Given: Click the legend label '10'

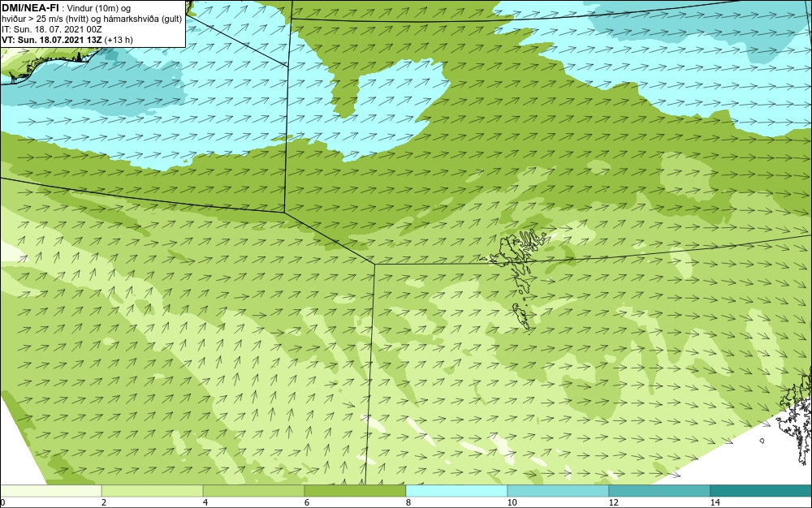Looking at the screenshot, I should coord(512,502).
